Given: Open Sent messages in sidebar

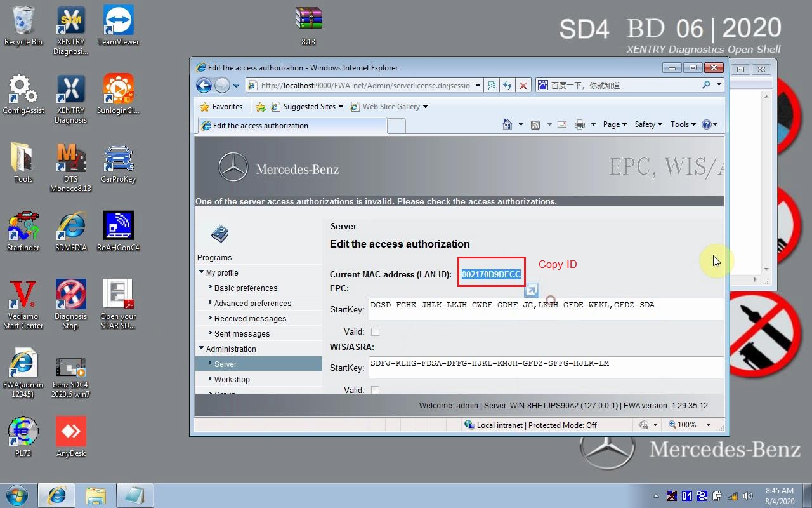Looking at the screenshot, I should [x=242, y=333].
